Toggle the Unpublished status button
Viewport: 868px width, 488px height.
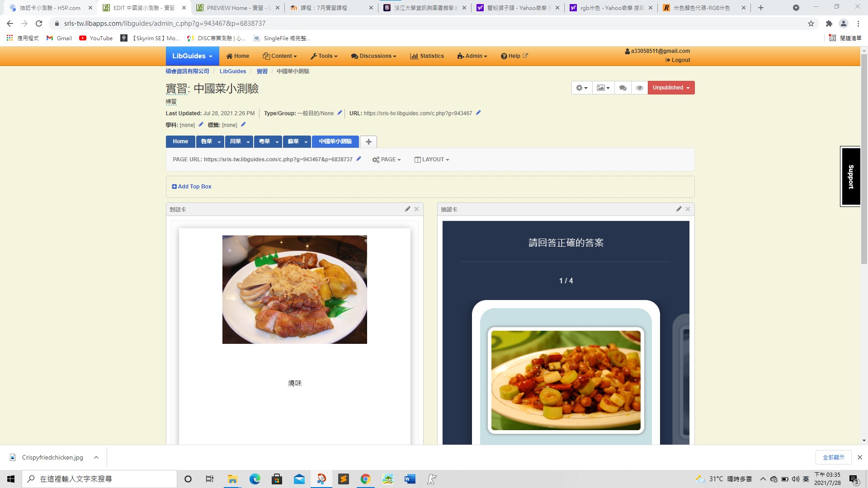[x=671, y=88]
